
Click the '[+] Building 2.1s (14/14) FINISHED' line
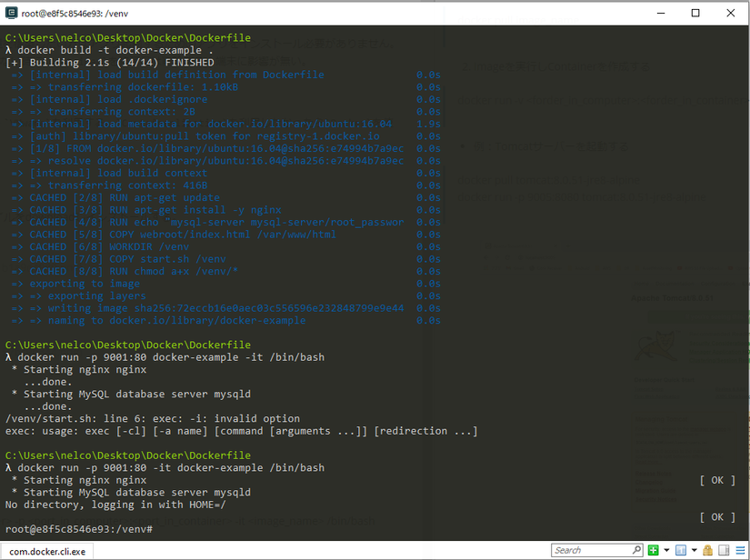point(109,63)
